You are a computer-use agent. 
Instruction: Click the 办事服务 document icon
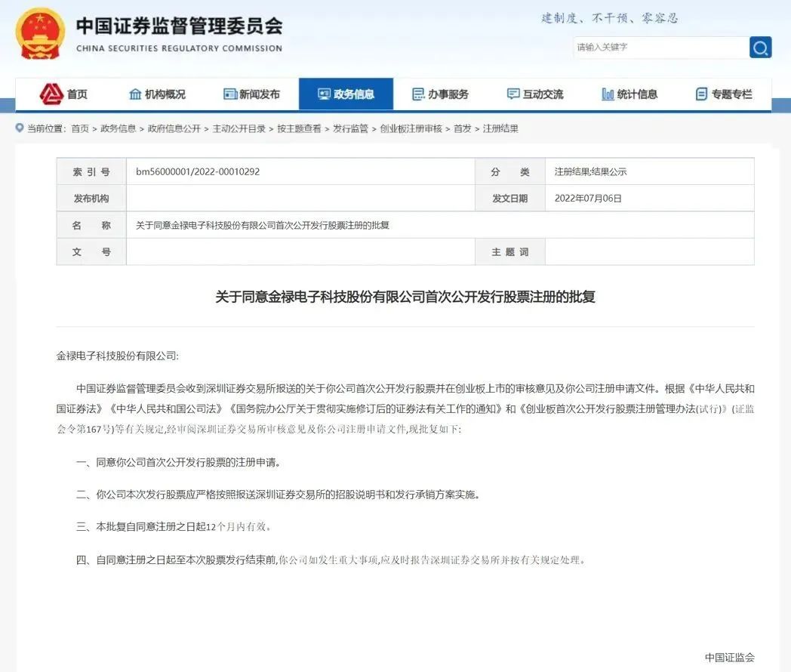click(418, 94)
